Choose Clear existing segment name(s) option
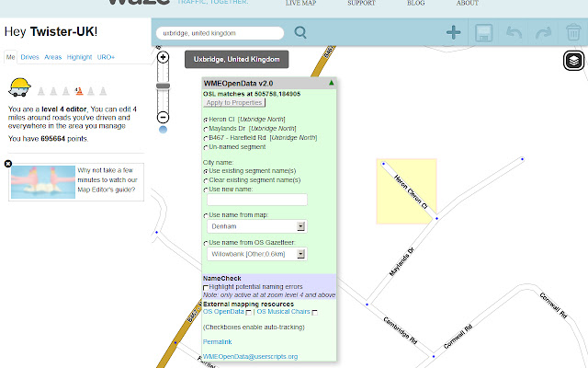The width and height of the screenshot is (588, 368). (205, 179)
